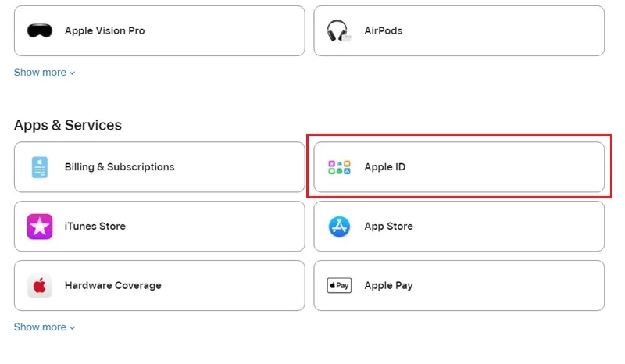Click the Apple Vision Pro headset icon
The image size is (625, 364).
tap(40, 30)
